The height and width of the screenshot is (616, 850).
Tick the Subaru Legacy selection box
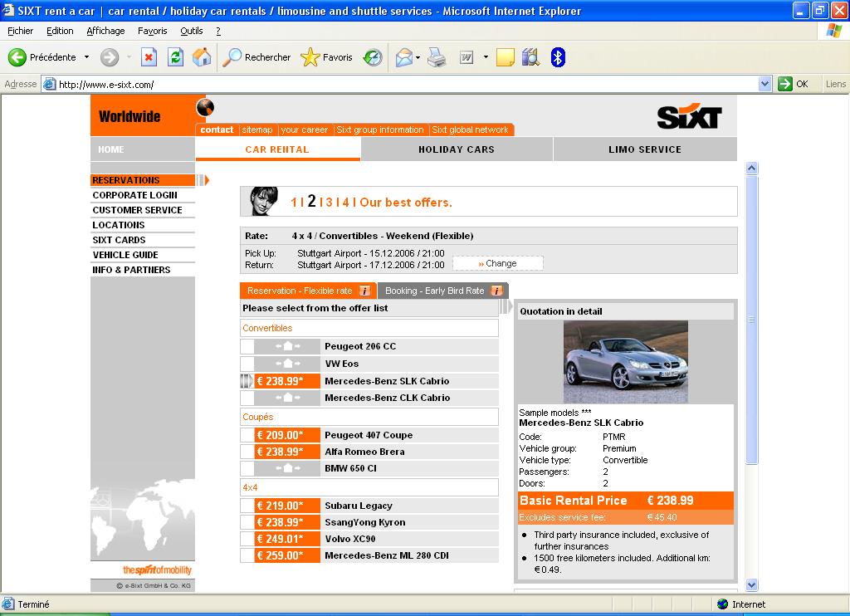[247, 506]
